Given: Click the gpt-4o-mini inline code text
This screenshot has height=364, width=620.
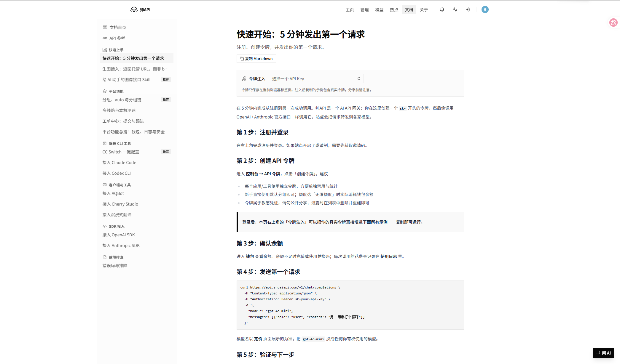Looking at the screenshot, I should coord(313,339).
